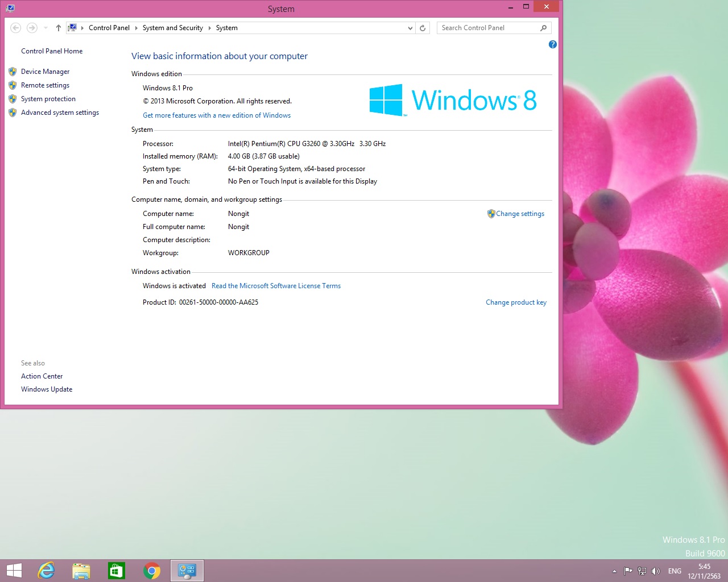Viewport: 728px width, 582px height.
Task: Close the System window
Action: tap(547, 7)
